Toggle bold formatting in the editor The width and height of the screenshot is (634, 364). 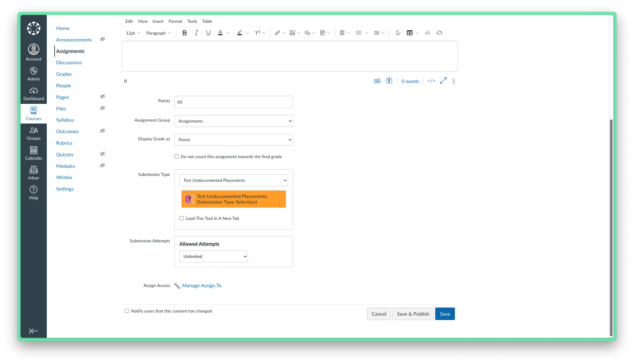coord(184,33)
